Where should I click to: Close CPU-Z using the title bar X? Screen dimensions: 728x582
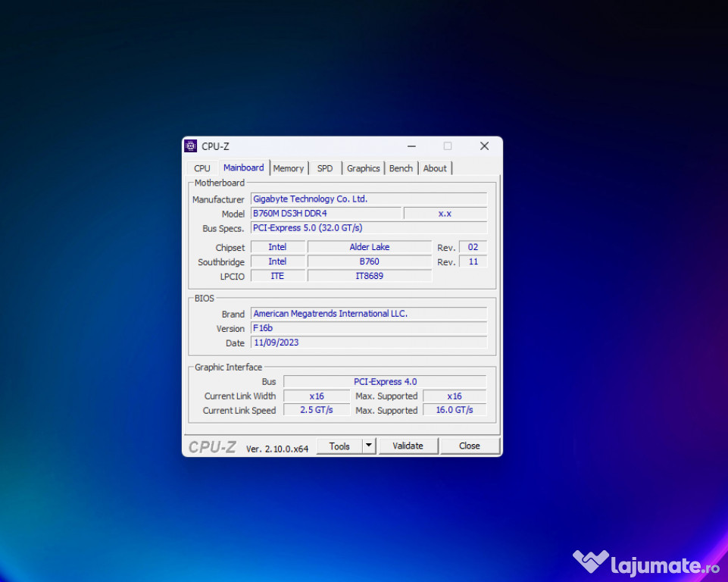pos(484,146)
